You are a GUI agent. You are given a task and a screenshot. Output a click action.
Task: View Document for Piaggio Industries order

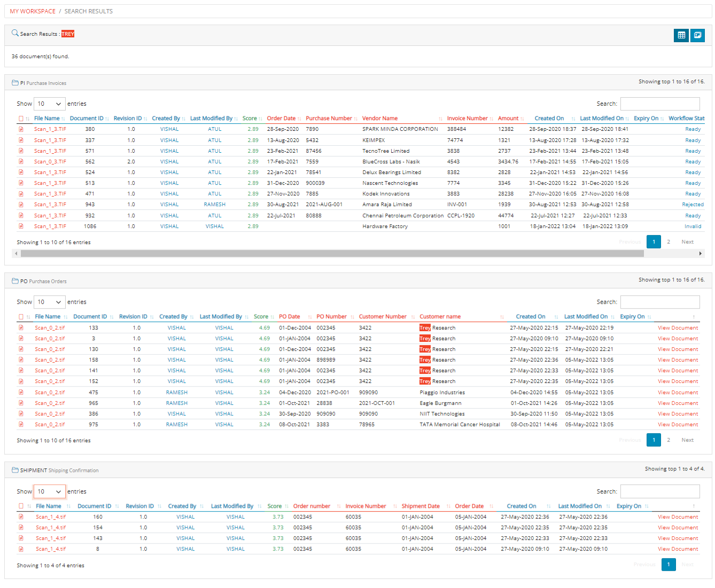coord(678,393)
